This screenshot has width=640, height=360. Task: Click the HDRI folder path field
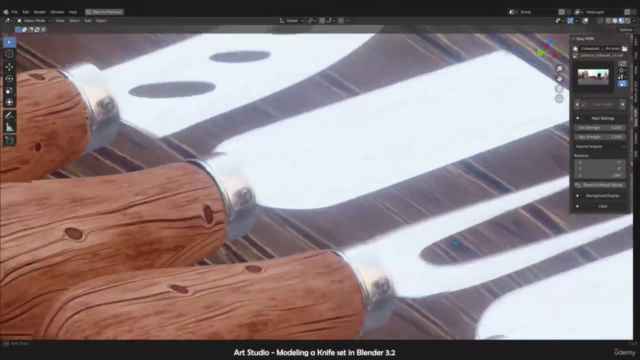pyautogui.click(x=600, y=49)
